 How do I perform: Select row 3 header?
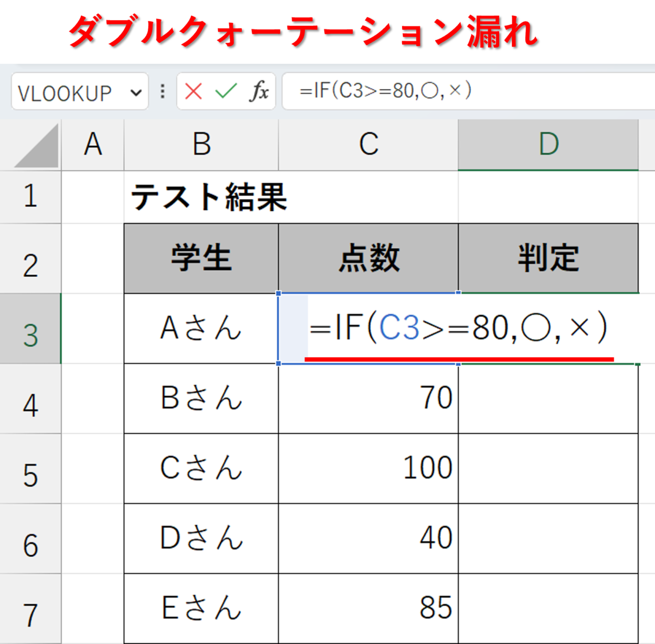tap(31, 328)
